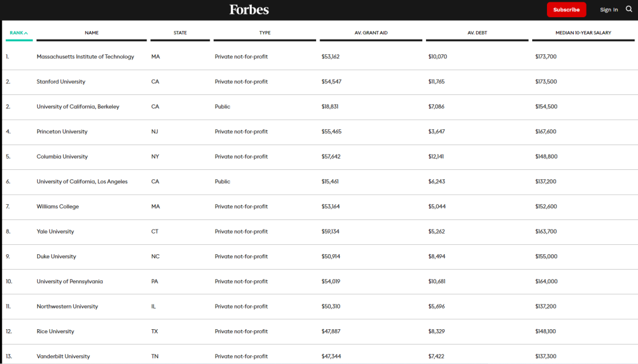Screen dimensions: 638x364
Task: Click Vanderbilt's TN state cell
Action: click(155, 356)
